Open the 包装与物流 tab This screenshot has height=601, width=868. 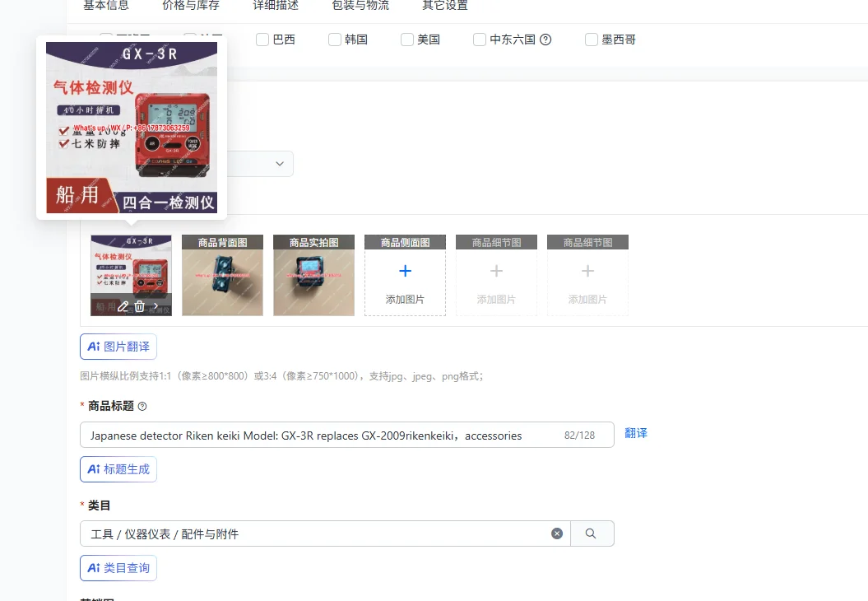tap(360, 6)
